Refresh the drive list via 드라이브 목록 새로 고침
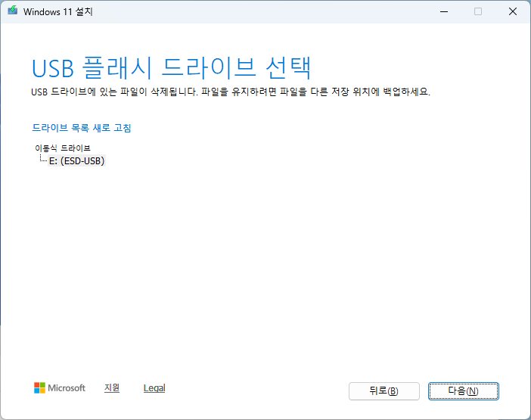Image resolution: width=531 pixels, height=420 pixels. (81, 128)
